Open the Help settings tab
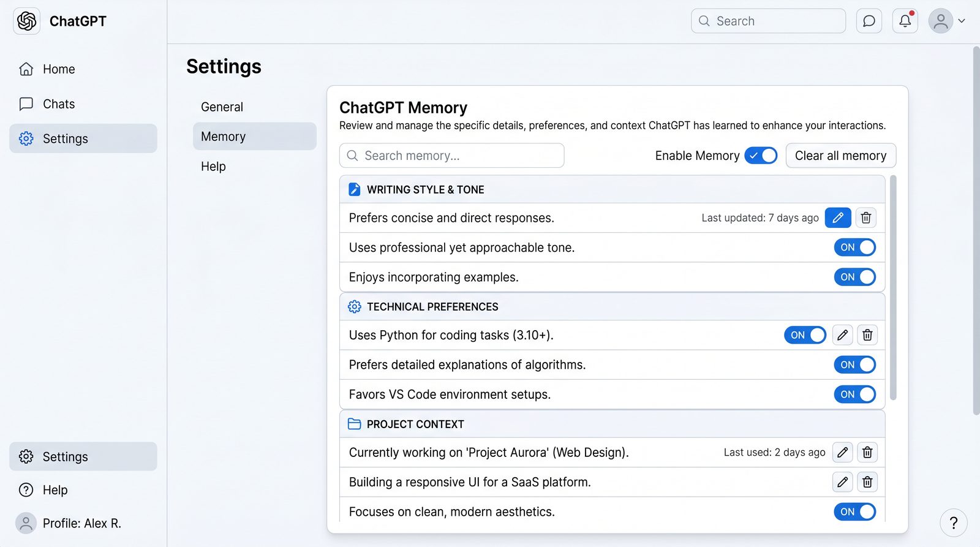This screenshot has height=547, width=980. [254, 166]
